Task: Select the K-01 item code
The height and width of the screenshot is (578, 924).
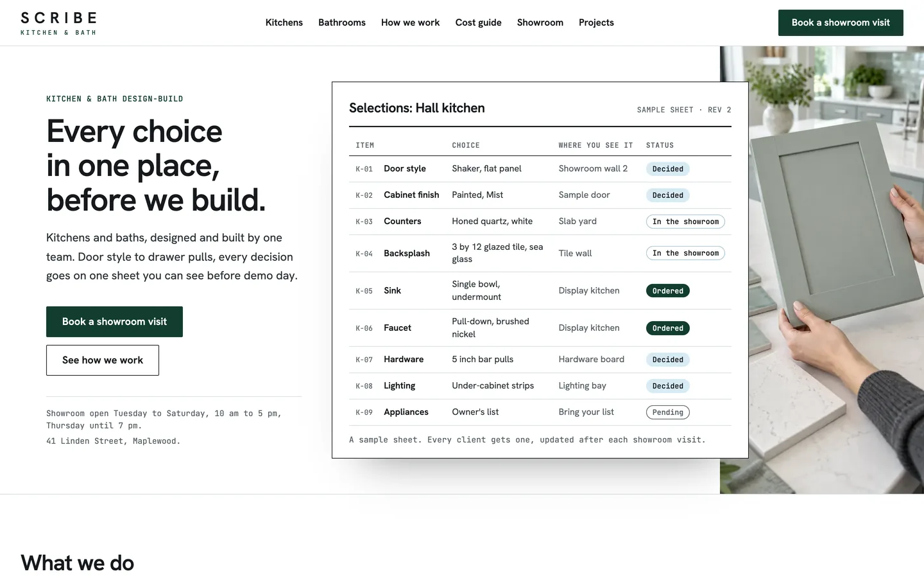Action: (x=364, y=169)
